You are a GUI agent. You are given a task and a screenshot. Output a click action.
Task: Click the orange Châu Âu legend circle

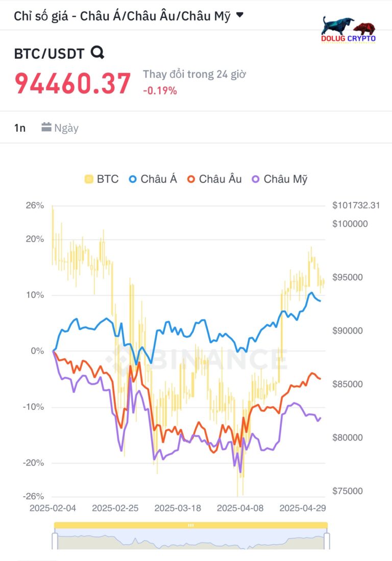coord(191,179)
